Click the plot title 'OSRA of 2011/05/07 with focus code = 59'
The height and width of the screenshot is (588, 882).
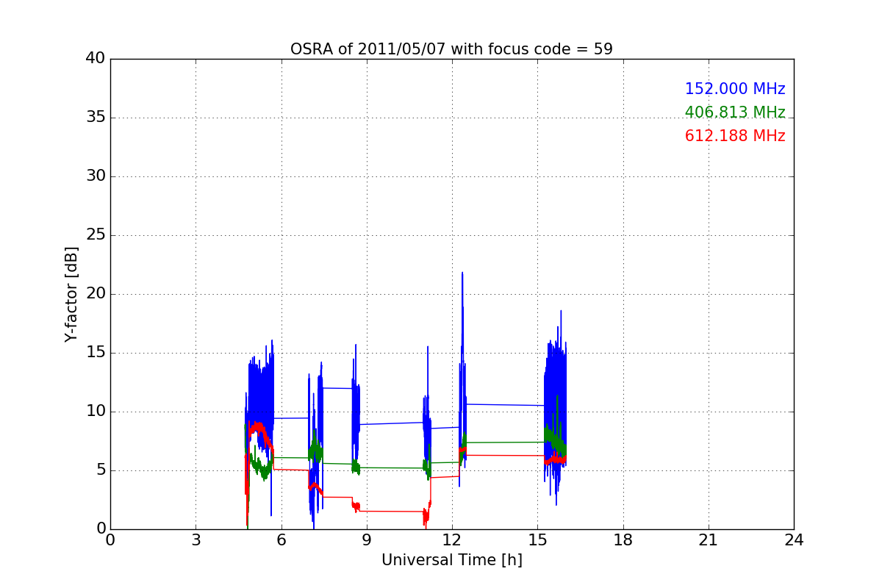[451, 49]
